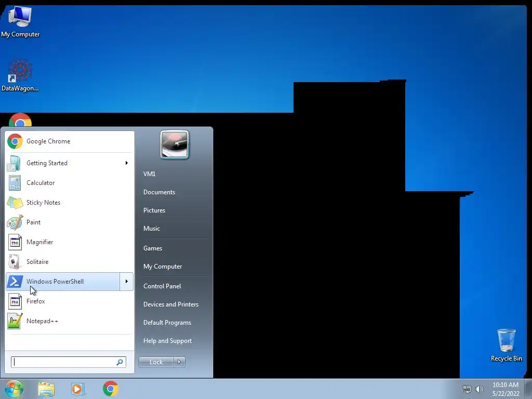The image size is (532, 399).
Task: Open Documents from the Start menu
Action: [x=159, y=192]
